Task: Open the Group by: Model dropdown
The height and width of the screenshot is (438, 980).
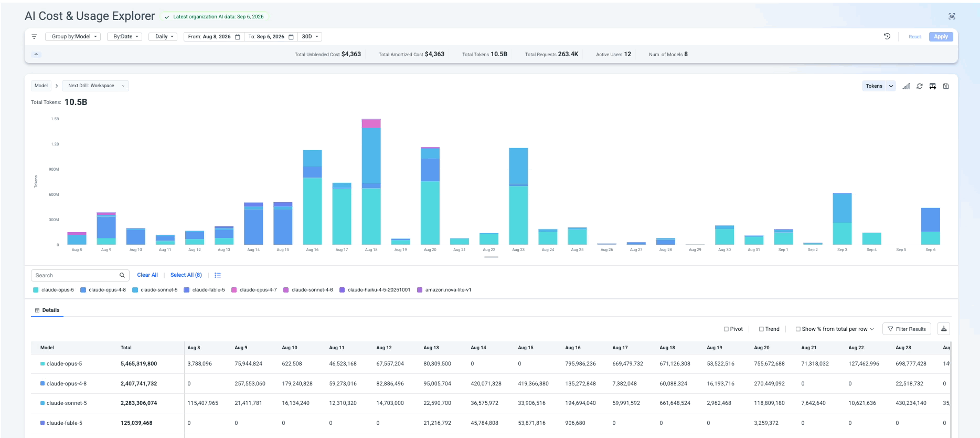Action: 73,37
